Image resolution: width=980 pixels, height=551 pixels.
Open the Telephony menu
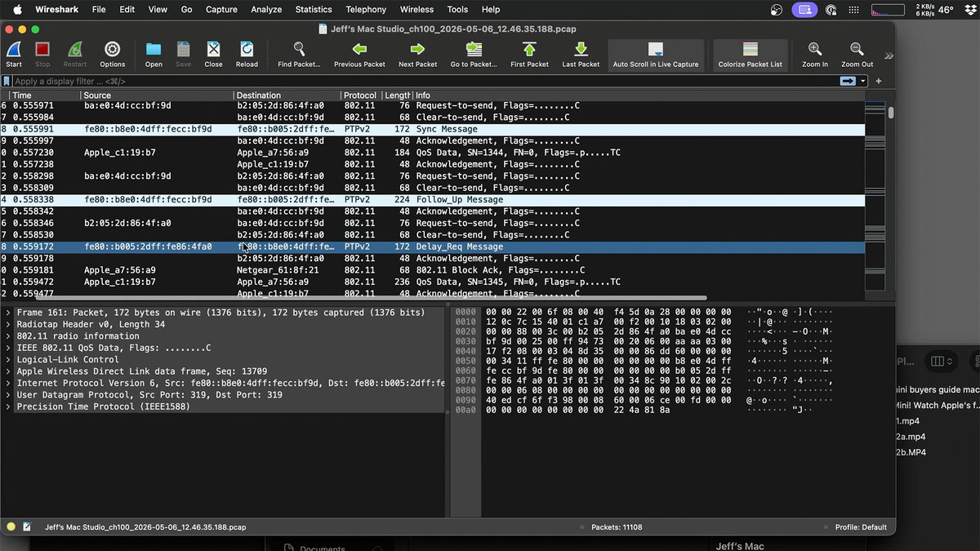click(x=366, y=10)
